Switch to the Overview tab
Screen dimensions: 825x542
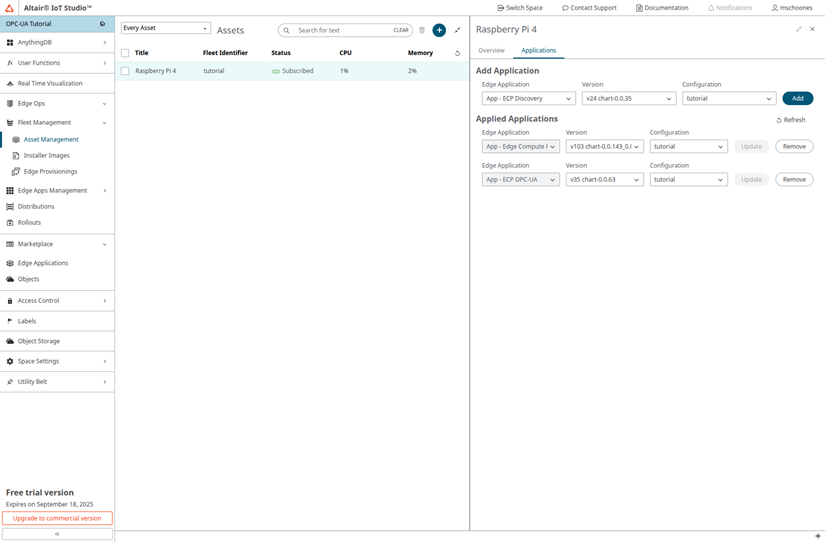(x=491, y=51)
